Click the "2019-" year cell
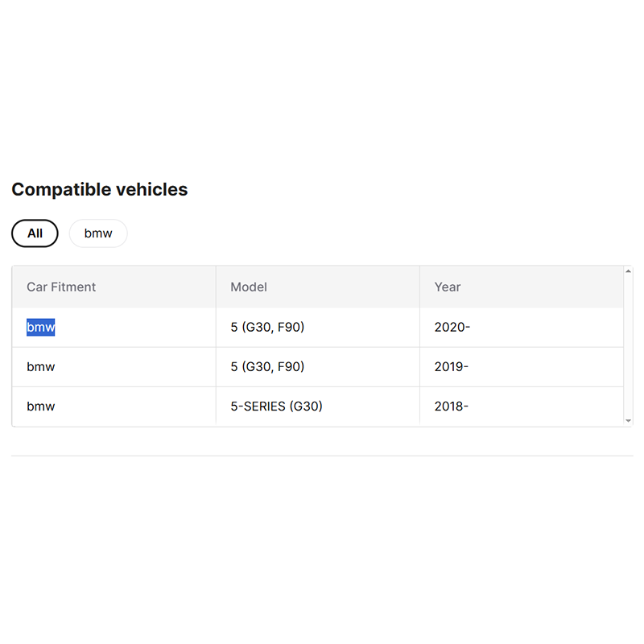644x644 pixels. (x=452, y=367)
